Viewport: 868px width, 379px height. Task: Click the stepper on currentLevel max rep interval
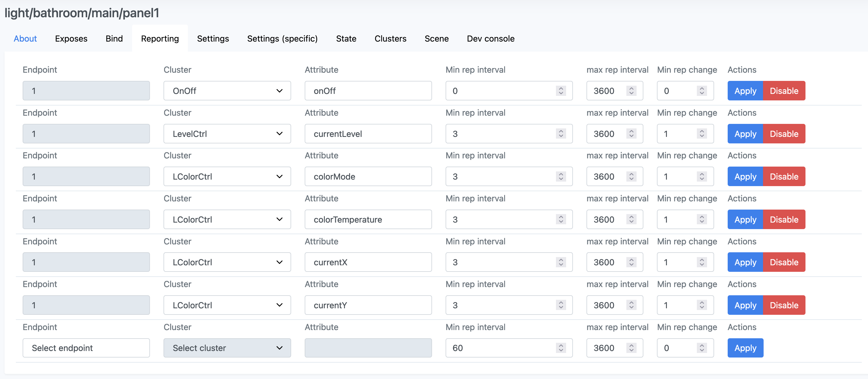(631, 134)
